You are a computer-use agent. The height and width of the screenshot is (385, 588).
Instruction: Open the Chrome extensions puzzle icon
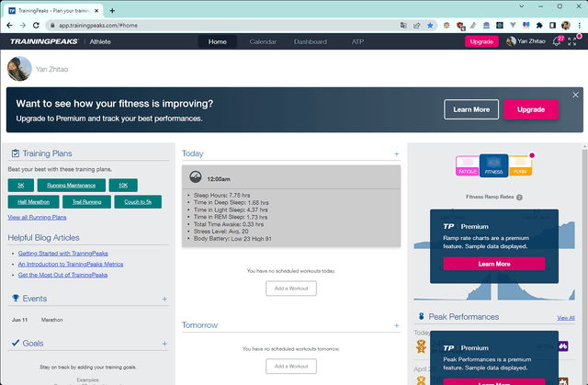pyautogui.click(x=538, y=26)
